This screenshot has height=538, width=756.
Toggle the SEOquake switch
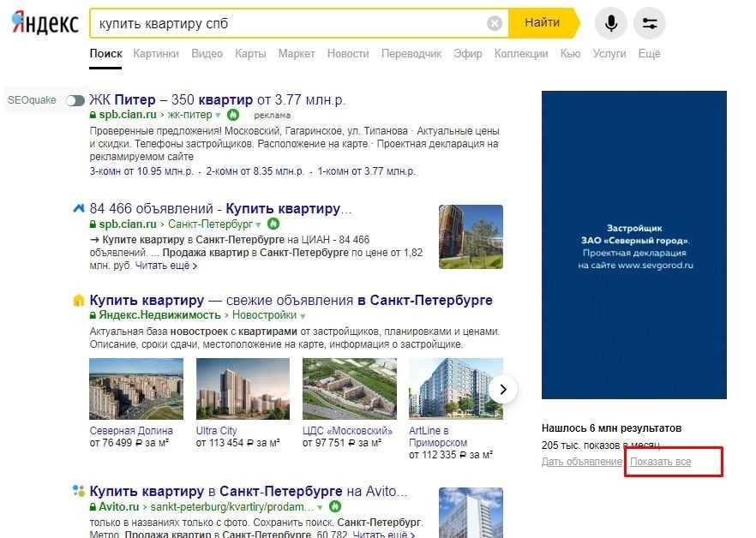pos(75,100)
